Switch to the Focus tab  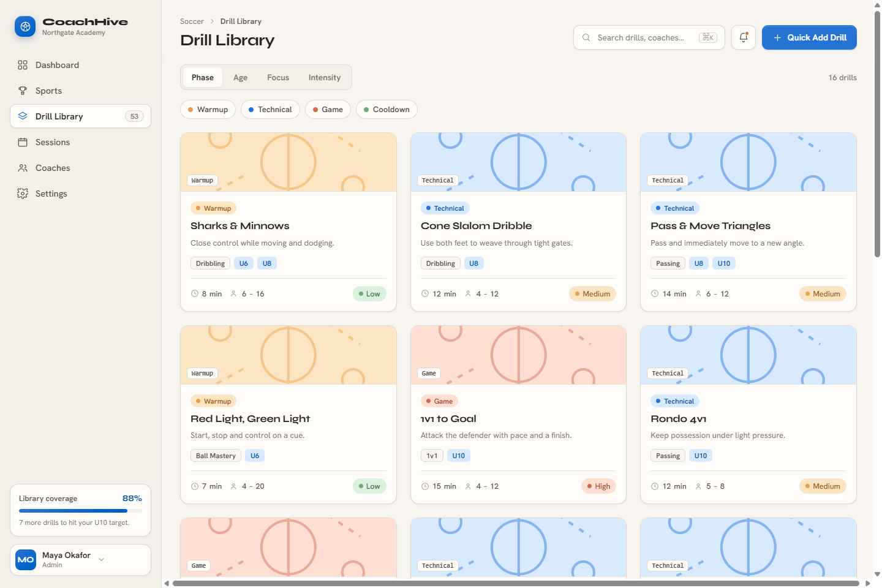[x=278, y=77]
